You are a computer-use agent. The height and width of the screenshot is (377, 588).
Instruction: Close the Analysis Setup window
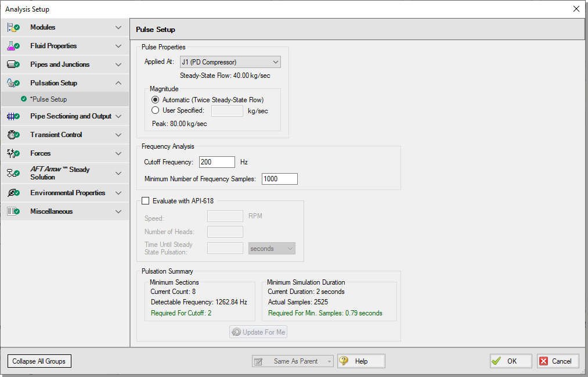[576, 9]
